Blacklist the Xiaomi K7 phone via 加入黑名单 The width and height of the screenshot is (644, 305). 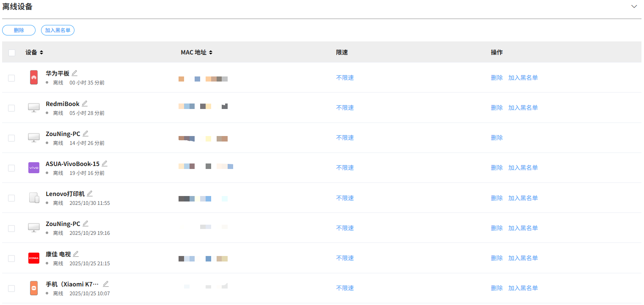523,288
